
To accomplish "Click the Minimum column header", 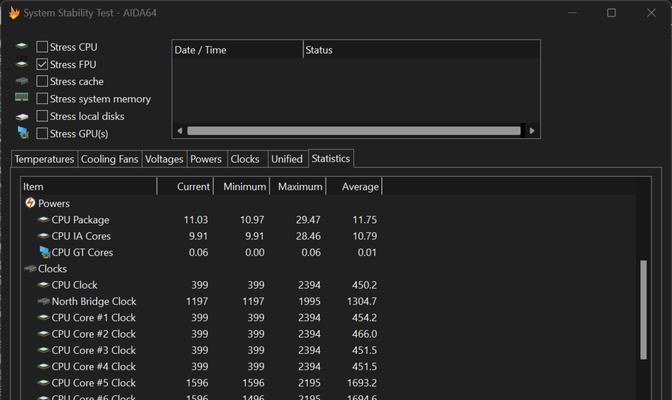I will point(242,186).
